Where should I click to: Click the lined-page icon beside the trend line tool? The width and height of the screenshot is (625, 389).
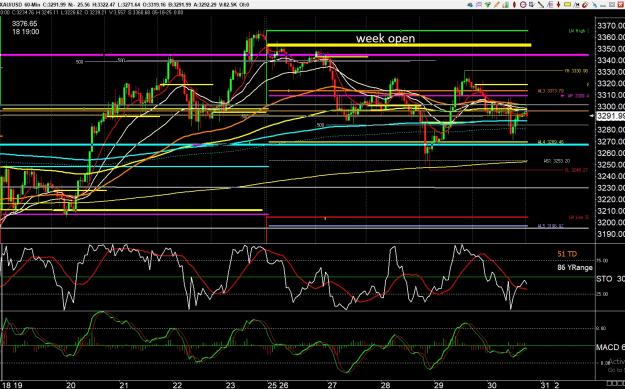click(x=550, y=5)
